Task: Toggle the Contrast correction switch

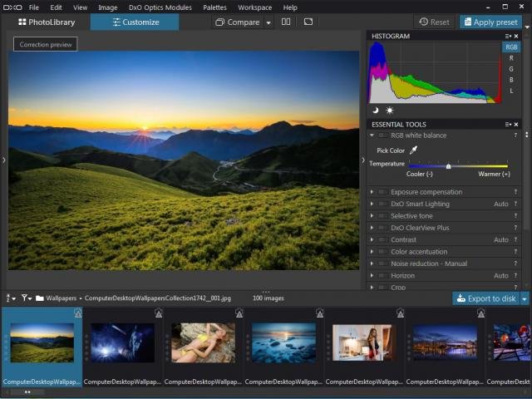Action: point(382,239)
